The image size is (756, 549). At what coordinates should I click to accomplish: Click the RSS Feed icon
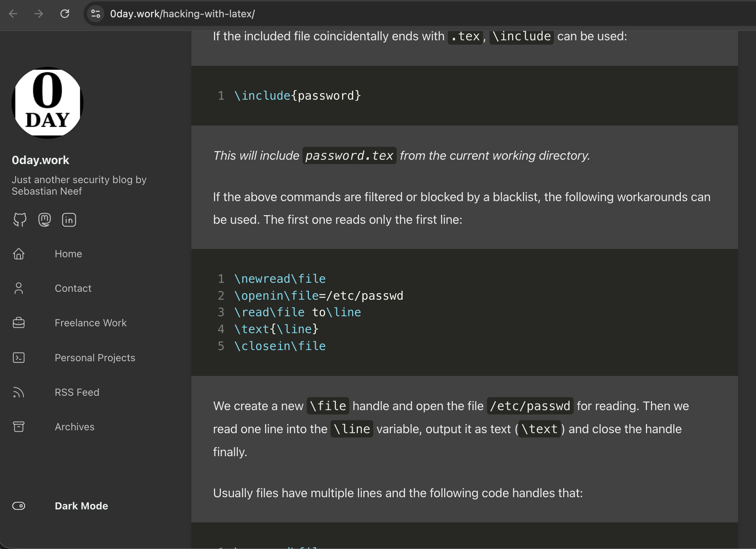pos(19,392)
